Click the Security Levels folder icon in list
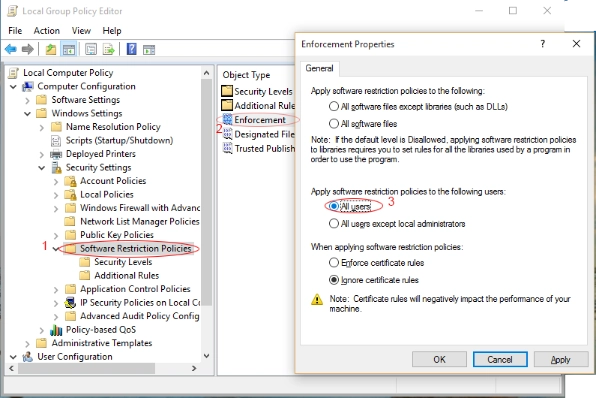Screen dimensions: 596x398 [227, 91]
